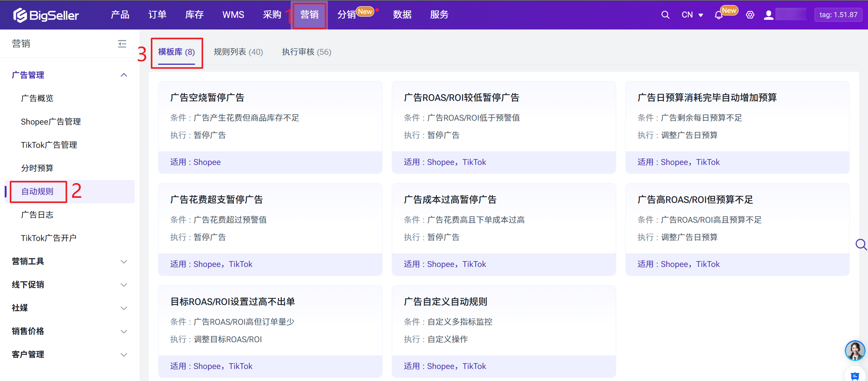Collapse the 广告管理 section

(x=124, y=75)
